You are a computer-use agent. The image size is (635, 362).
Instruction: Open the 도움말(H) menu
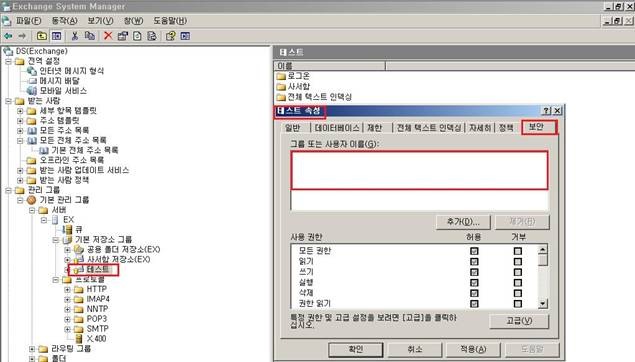click(x=170, y=21)
